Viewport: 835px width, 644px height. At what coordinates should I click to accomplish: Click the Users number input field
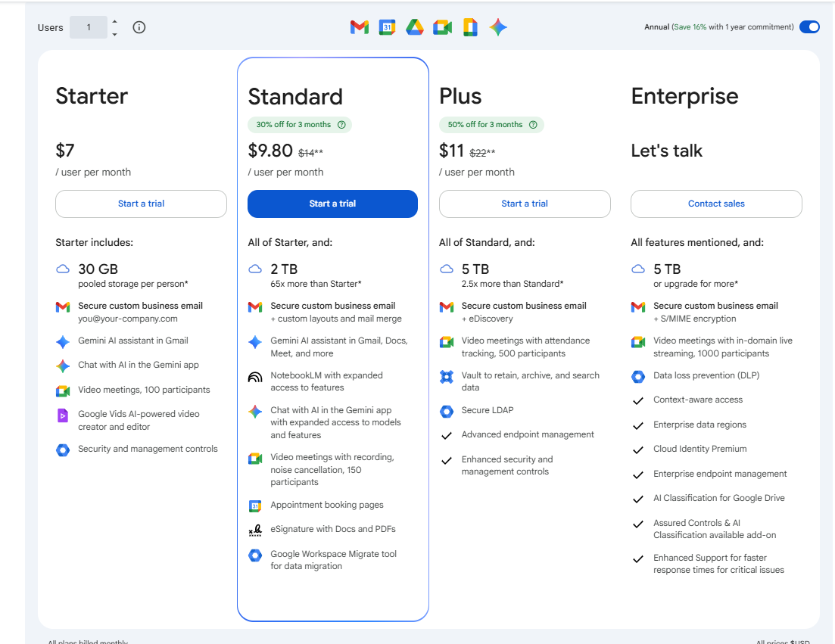tap(89, 27)
